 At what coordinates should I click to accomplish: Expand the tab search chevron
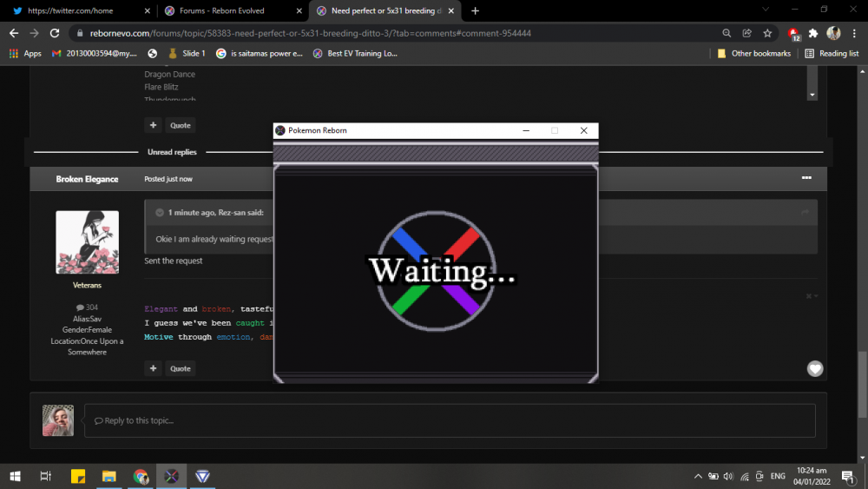click(766, 10)
